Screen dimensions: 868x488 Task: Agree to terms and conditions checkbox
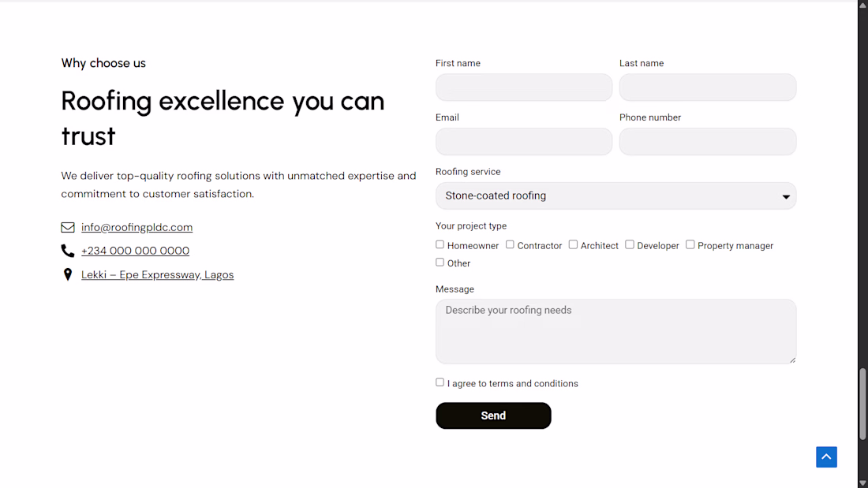pyautogui.click(x=440, y=382)
